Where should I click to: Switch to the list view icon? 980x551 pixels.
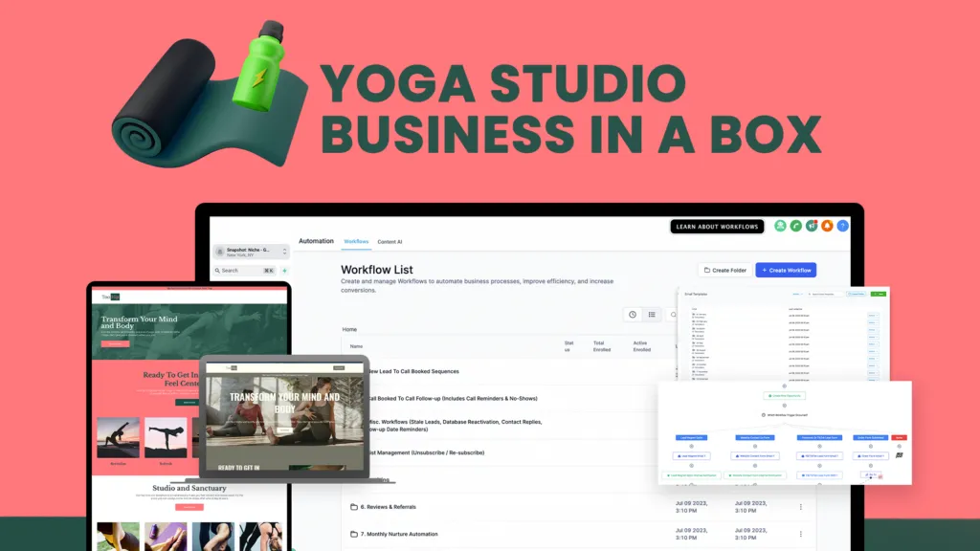pos(652,314)
